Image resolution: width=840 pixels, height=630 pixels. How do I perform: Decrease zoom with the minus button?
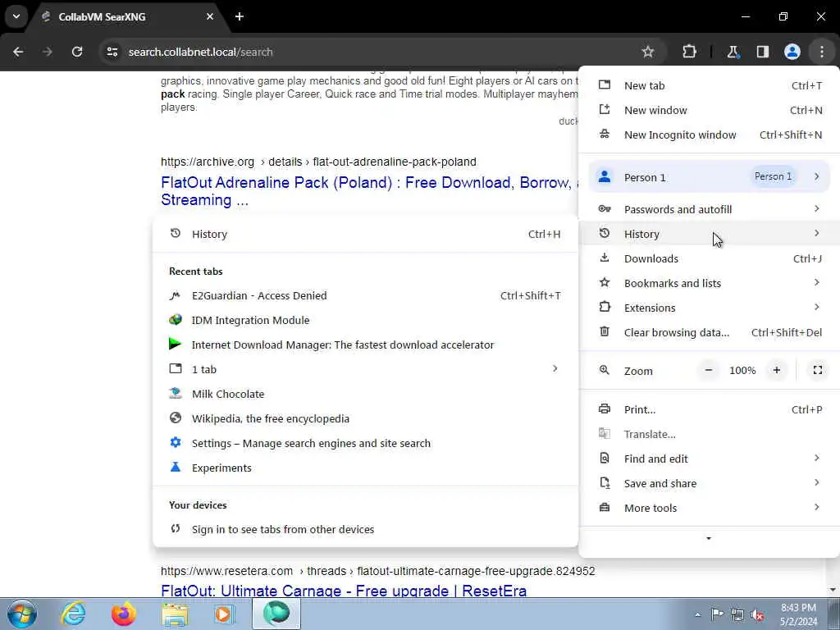click(708, 370)
